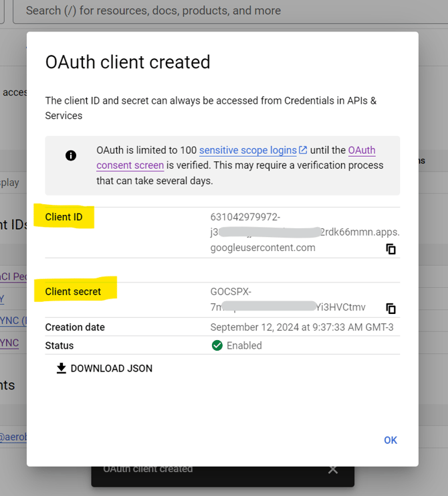
Task: Copy the Client ID to clipboard
Action: click(x=391, y=249)
